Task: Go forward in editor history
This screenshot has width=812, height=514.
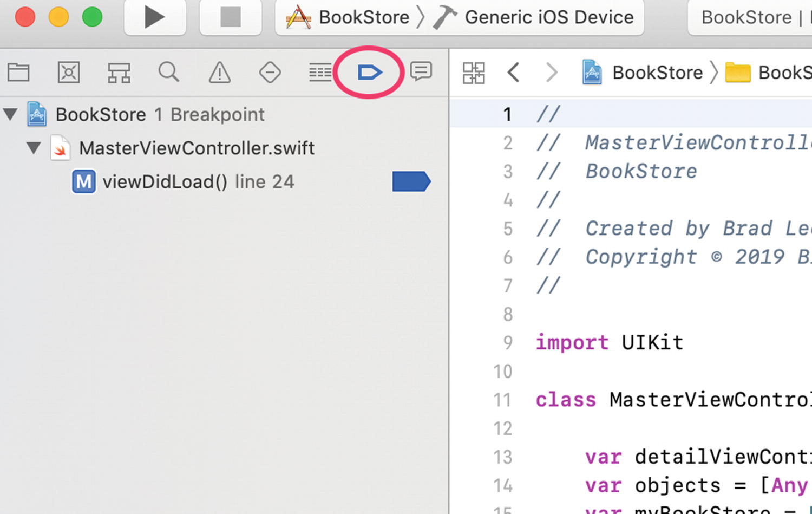Action: [x=551, y=72]
